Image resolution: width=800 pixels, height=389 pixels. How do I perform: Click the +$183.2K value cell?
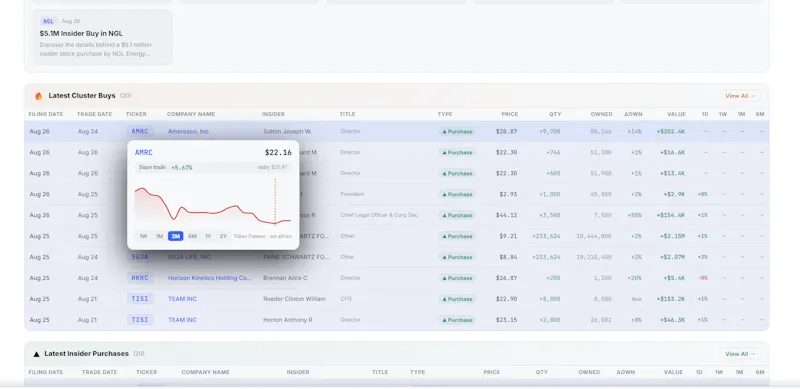coord(671,299)
